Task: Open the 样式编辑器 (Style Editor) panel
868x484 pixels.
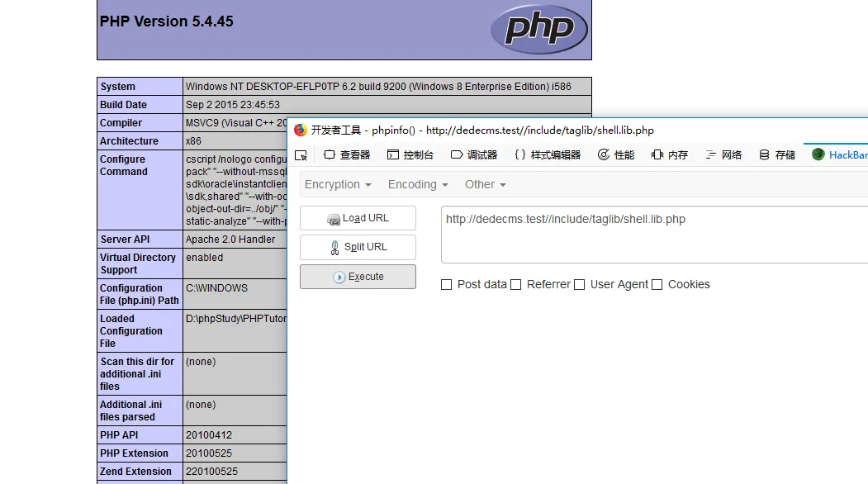Action: click(x=547, y=154)
